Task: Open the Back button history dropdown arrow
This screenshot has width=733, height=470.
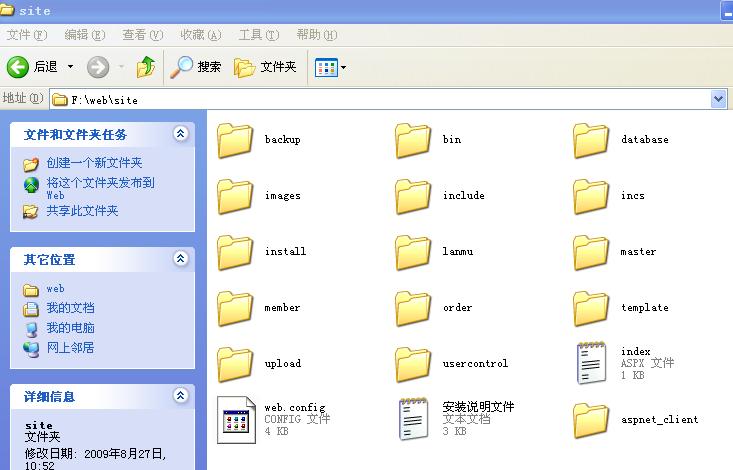Action: tap(70, 67)
